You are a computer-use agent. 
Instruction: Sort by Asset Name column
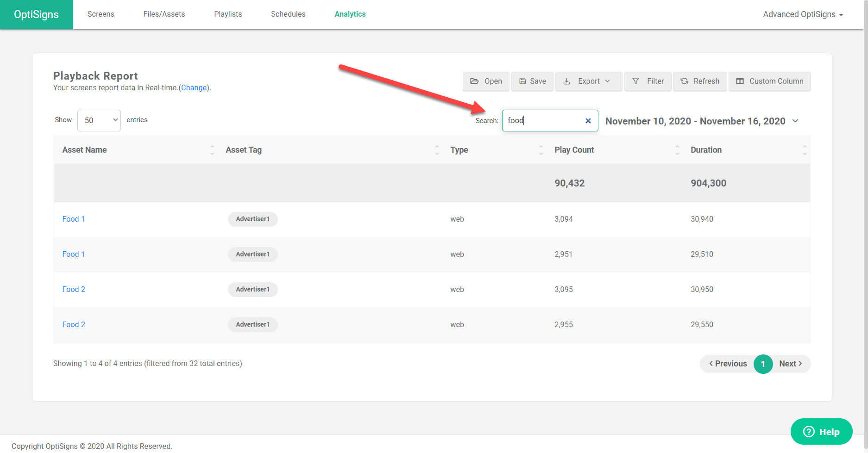point(138,150)
